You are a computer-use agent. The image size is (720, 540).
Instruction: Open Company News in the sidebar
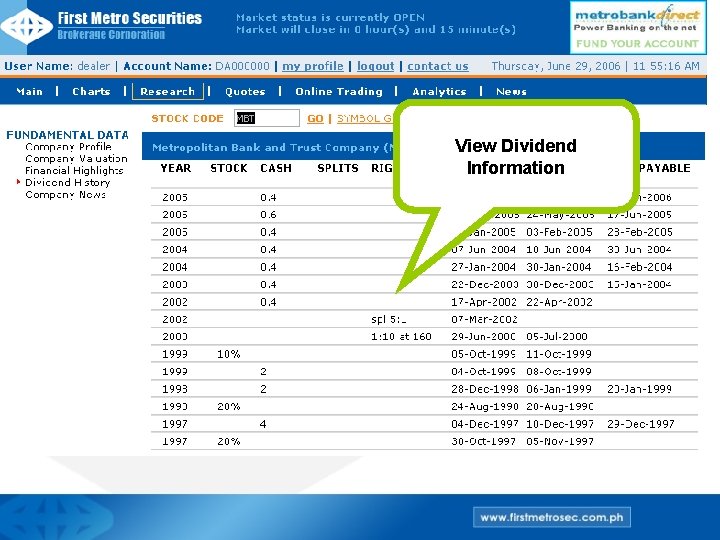coord(66,194)
